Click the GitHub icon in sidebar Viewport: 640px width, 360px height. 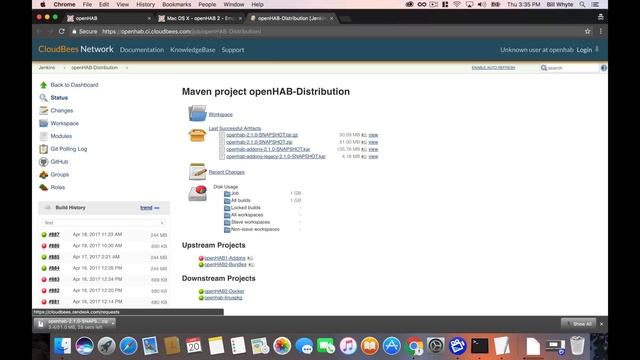44,162
